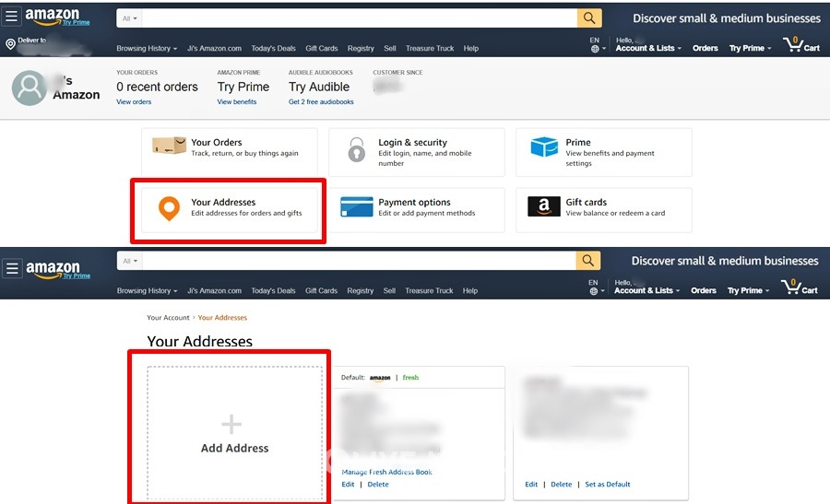Viewport: 830px width, 504px height.
Task: Click the orange location pin icon for Your Addresses
Action: [169, 208]
